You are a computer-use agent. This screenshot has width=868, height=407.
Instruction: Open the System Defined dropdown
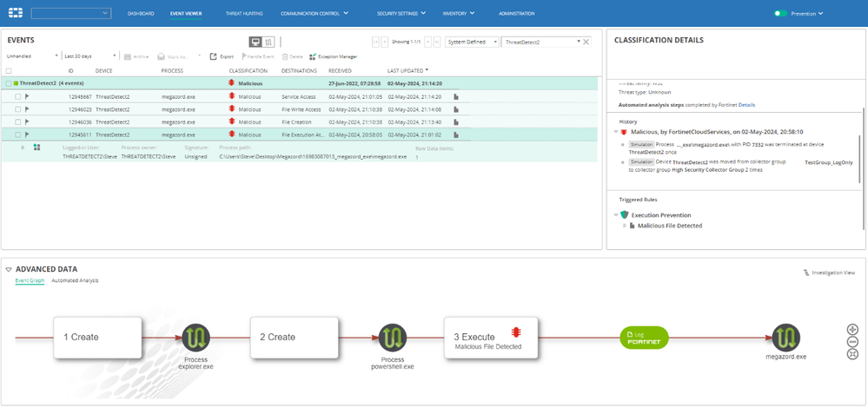click(472, 42)
